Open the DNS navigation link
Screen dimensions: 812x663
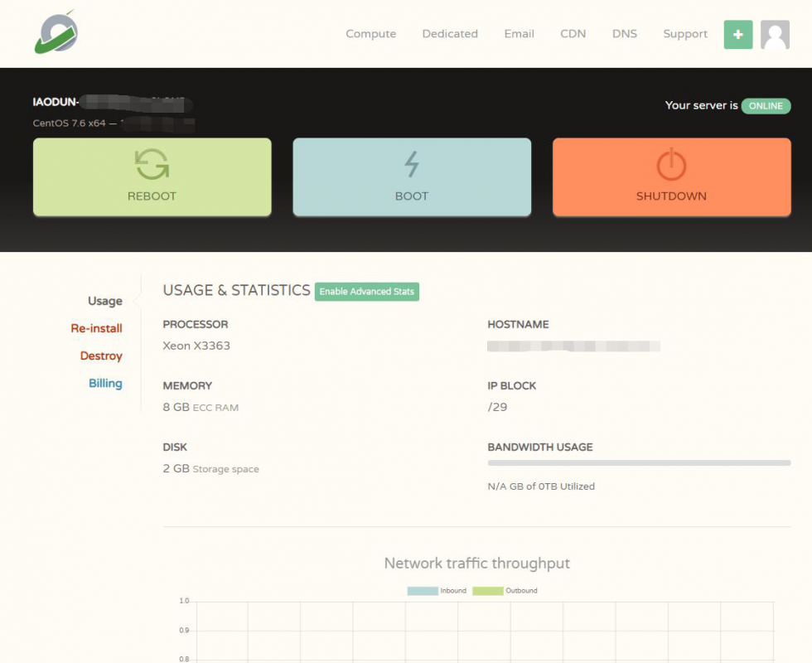pos(625,34)
